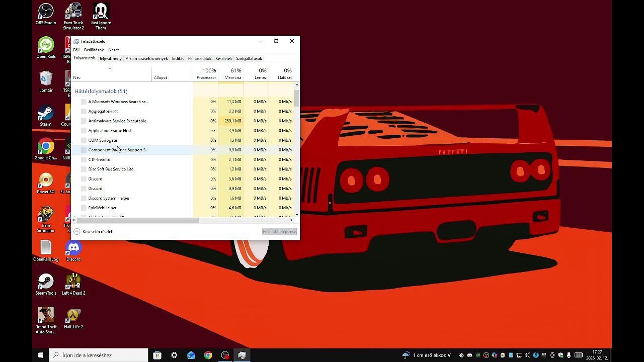Click the Discord icon in system tray
644x362 pixels.
coord(469,355)
